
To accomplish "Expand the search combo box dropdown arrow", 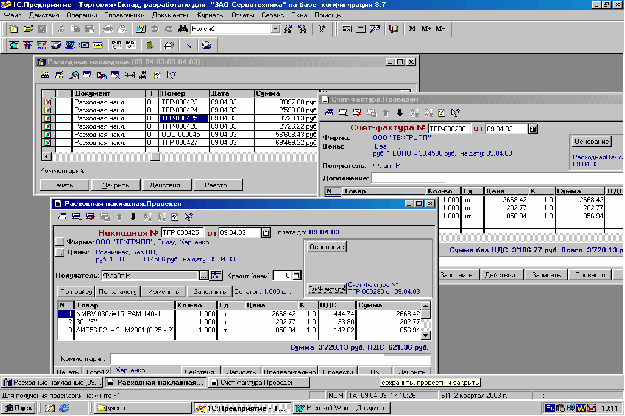I will [276, 29].
